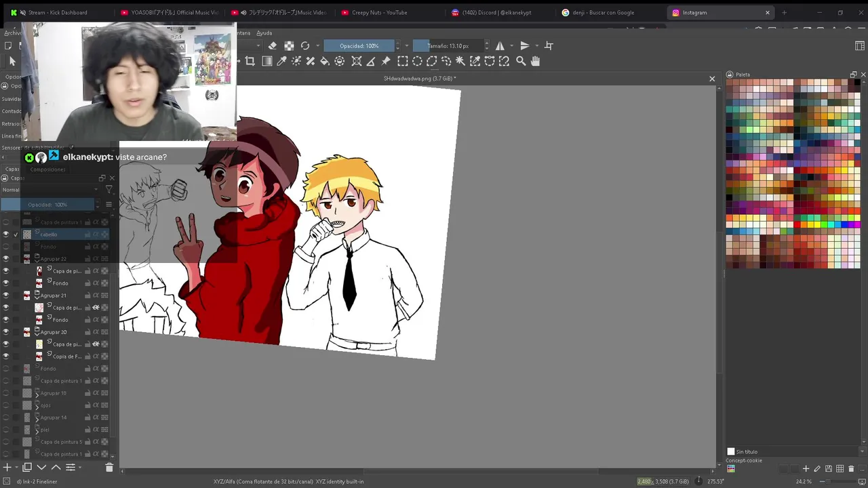
Task: Open the Ayuda menu
Action: (264, 33)
